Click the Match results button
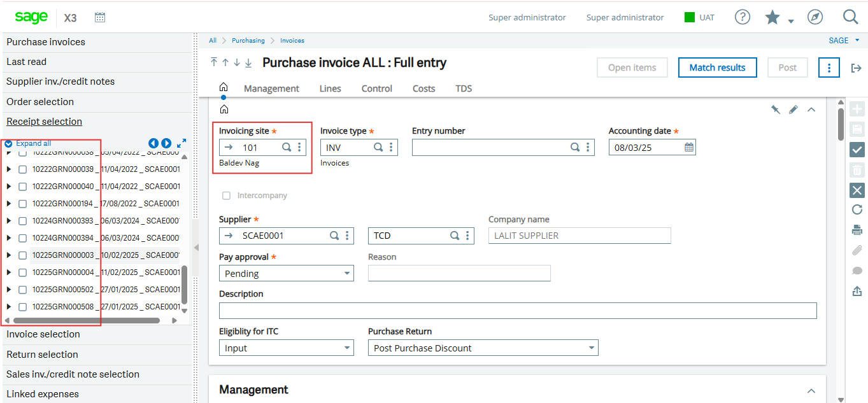The height and width of the screenshot is (403, 868). 717,67
